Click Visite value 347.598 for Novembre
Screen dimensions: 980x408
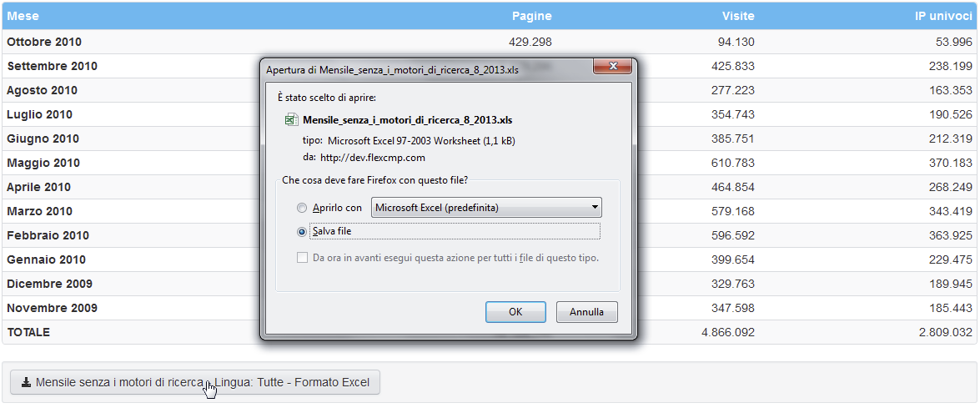point(733,308)
